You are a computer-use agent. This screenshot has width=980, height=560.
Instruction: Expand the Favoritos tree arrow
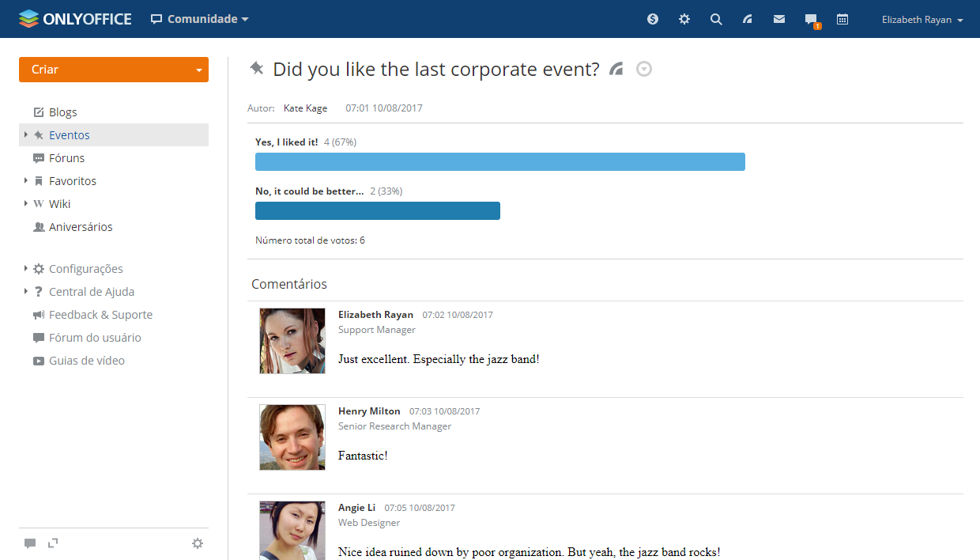[x=26, y=181]
